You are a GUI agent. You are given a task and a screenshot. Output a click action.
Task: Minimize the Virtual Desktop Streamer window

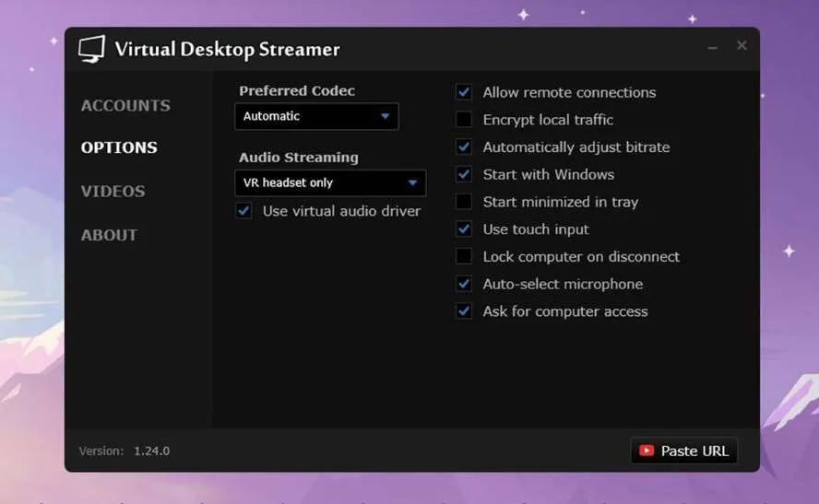(712, 47)
